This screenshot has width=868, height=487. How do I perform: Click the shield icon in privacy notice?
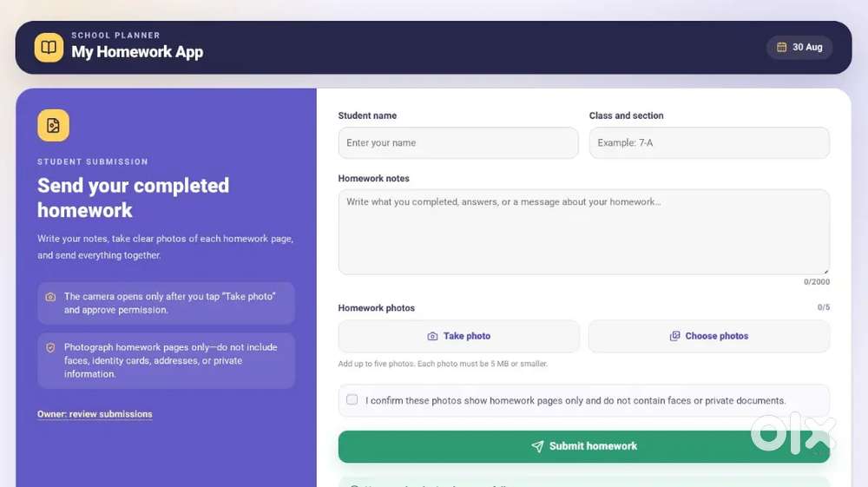coord(50,347)
